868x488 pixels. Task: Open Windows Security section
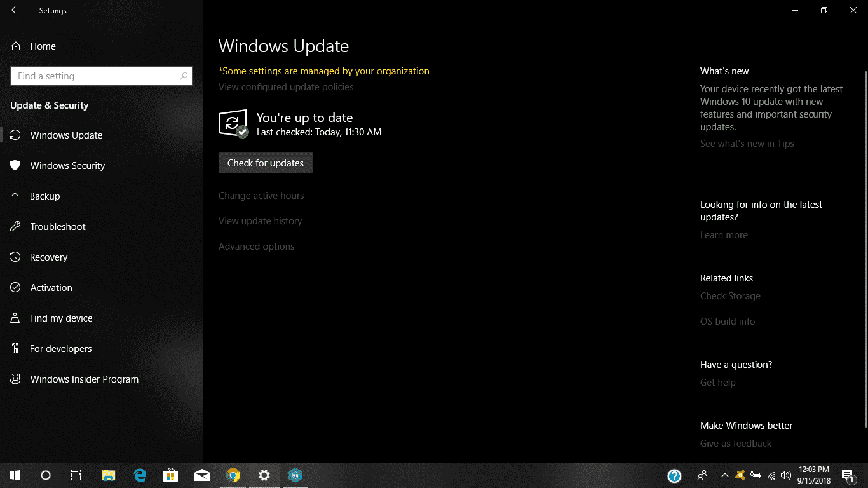(x=102, y=166)
